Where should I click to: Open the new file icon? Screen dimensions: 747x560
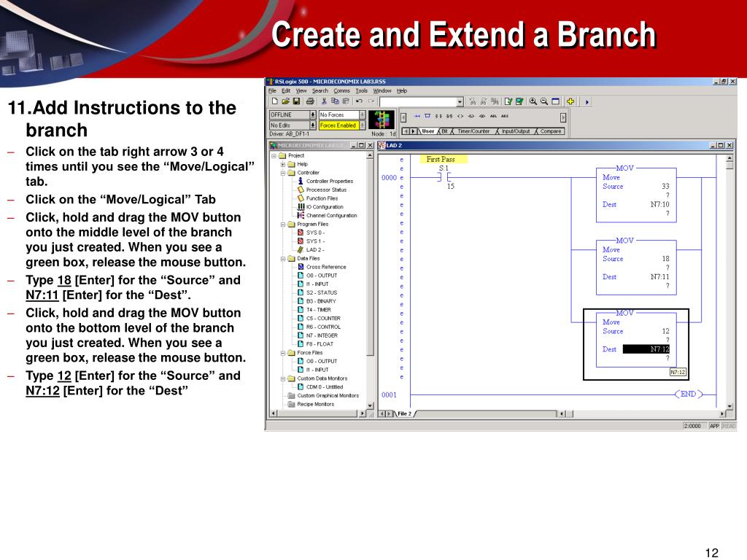pyautogui.click(x=274, y=101)
